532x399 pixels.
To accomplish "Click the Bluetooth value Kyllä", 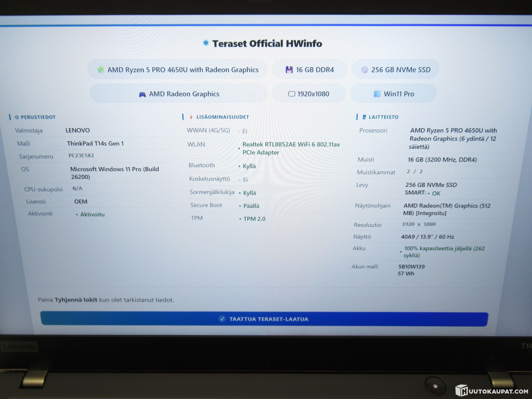I will [x=249, y=166].
